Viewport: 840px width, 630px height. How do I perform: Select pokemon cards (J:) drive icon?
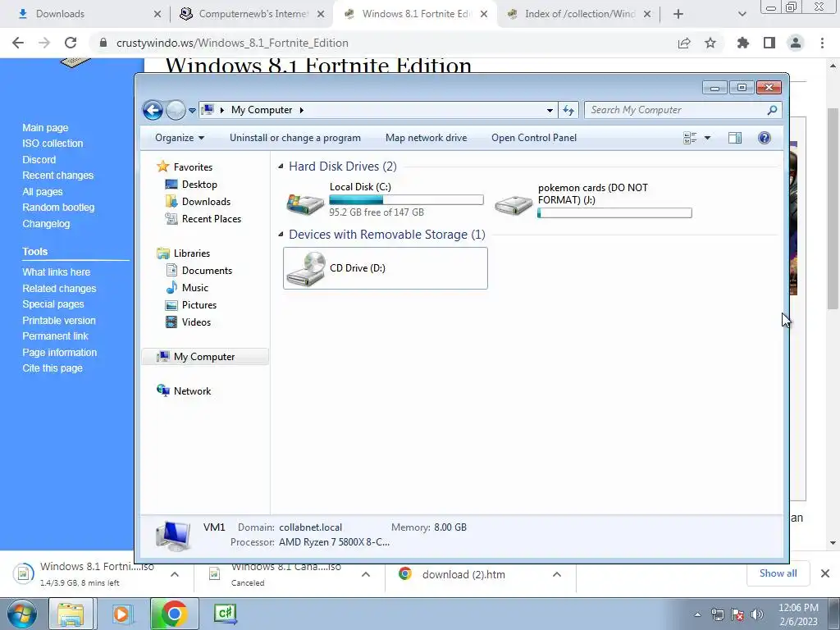(514, 204)
